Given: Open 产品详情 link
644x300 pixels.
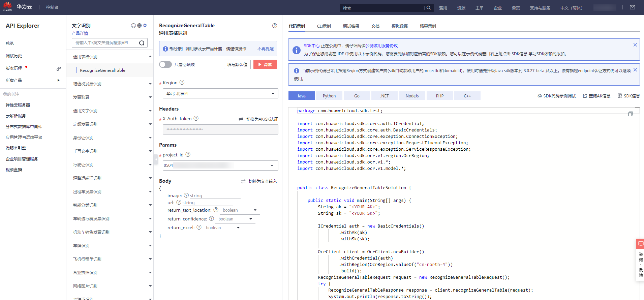Looking at the screenshot, I should [x=80, y=33].
